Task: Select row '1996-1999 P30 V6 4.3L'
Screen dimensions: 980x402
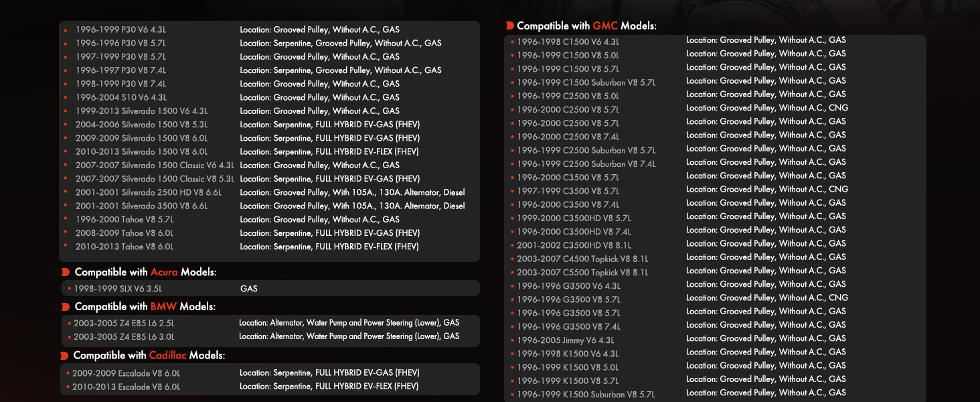Action: (x=120, y=30)
